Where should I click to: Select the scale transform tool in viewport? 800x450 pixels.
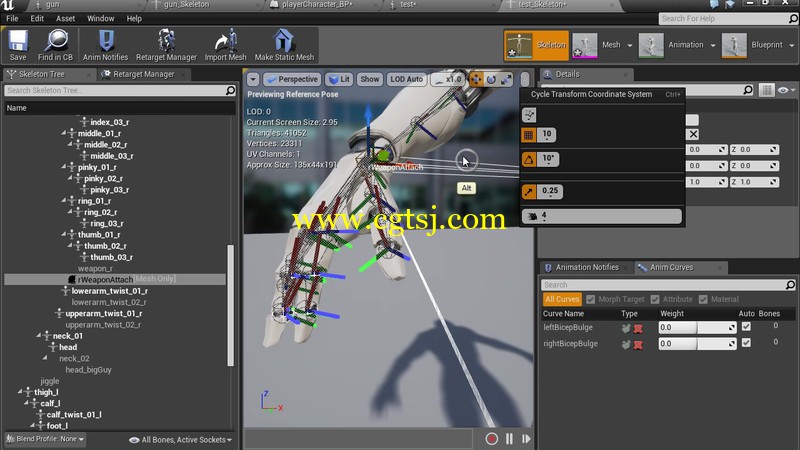[x=506, y=79]
